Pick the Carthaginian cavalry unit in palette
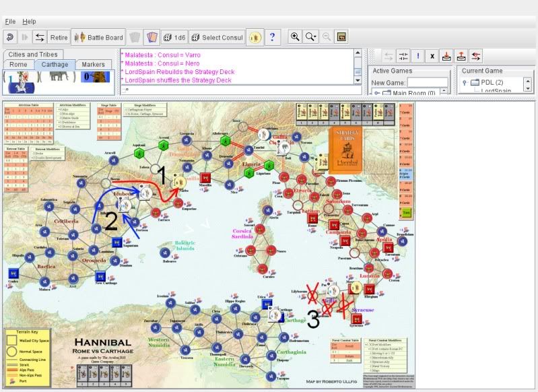The image size is (538, 392). [20, 82]
